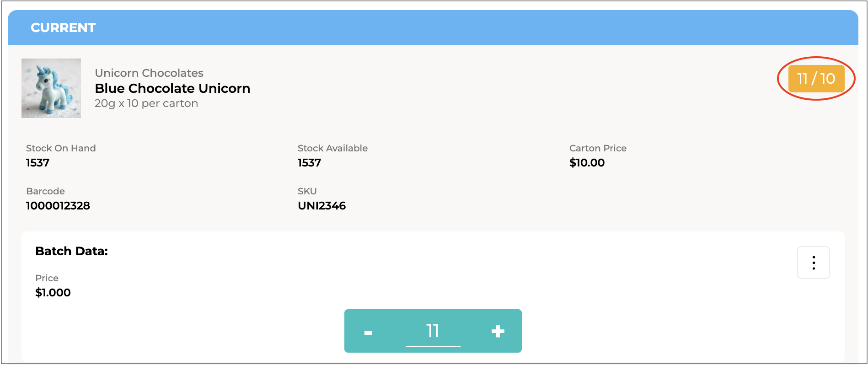Click the orange 11 / 10 quantity badge

click(816, 79)
